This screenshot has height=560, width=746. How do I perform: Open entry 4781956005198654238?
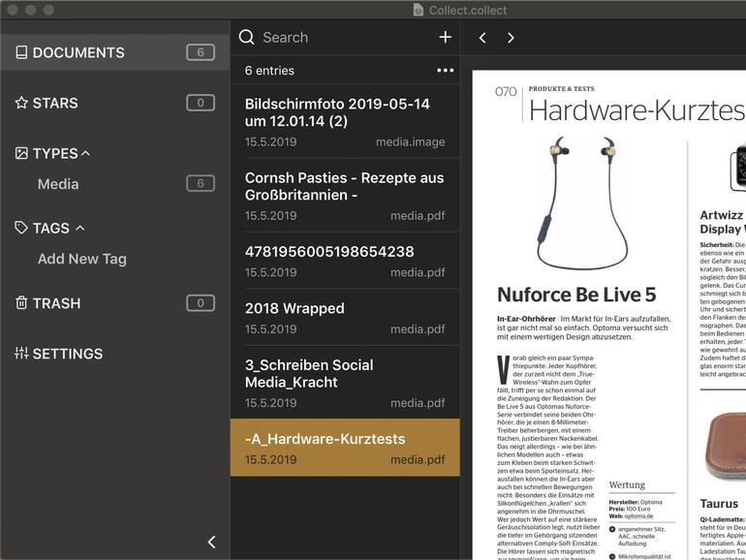point(345,261)
